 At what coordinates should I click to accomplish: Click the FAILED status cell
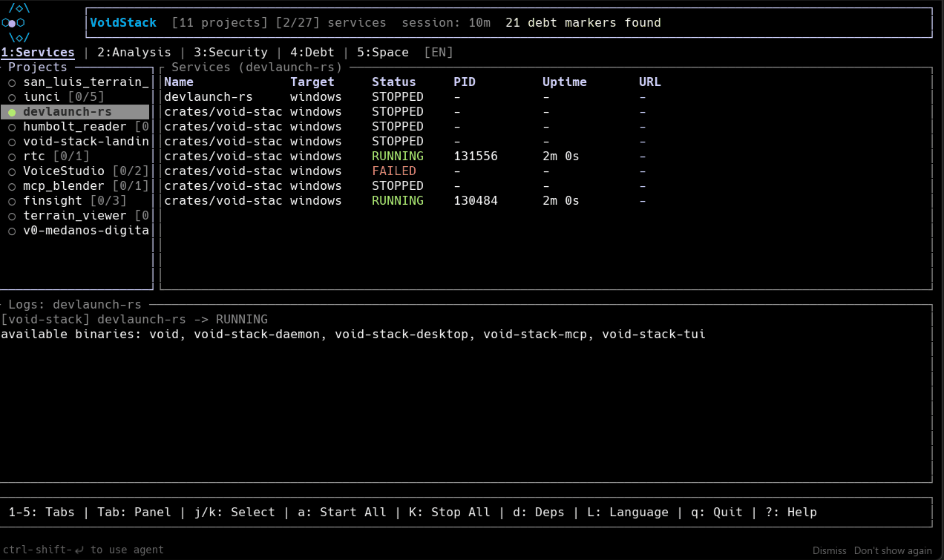click(394, 171)
